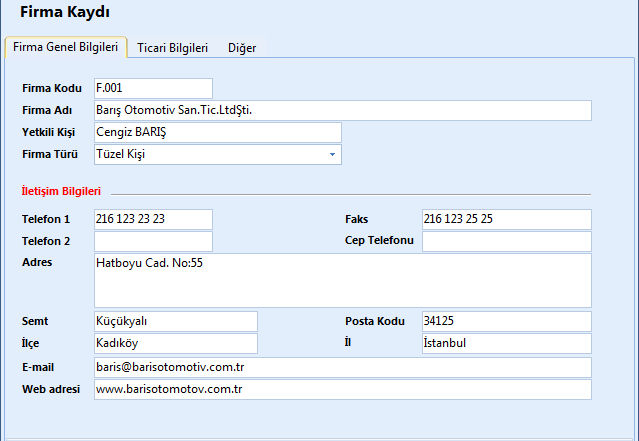
Task: Click the empty Cep Telefonu field
Action: (506, 241)
